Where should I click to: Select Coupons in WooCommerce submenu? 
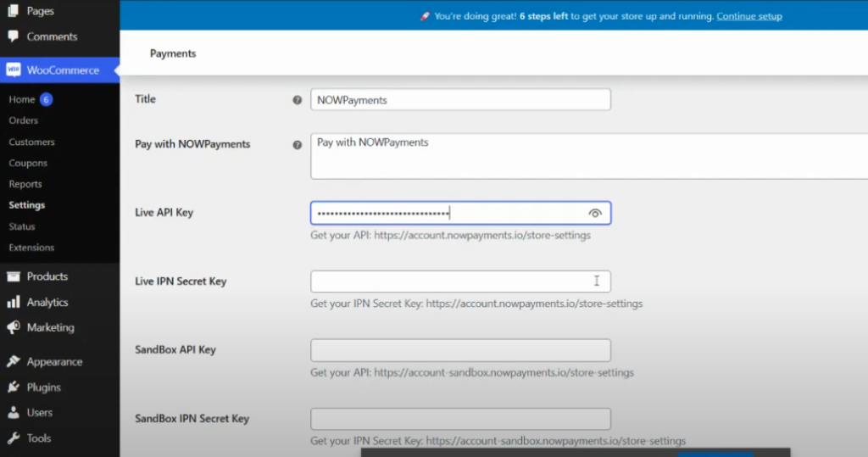click(28, 163)
